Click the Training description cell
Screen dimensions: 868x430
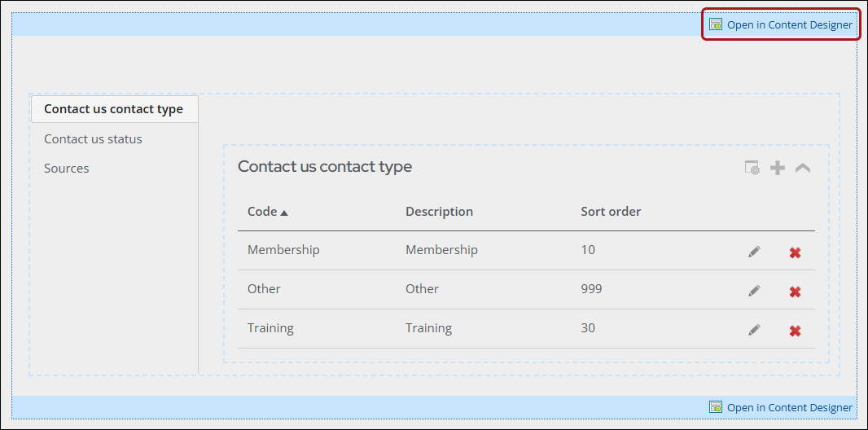(x=428, y=328)
